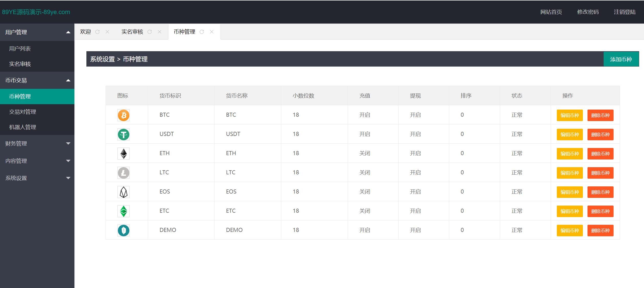Click the USDT Tether coin icon
The height and width of the screenshot is (288, 644).
pos(123,134)
